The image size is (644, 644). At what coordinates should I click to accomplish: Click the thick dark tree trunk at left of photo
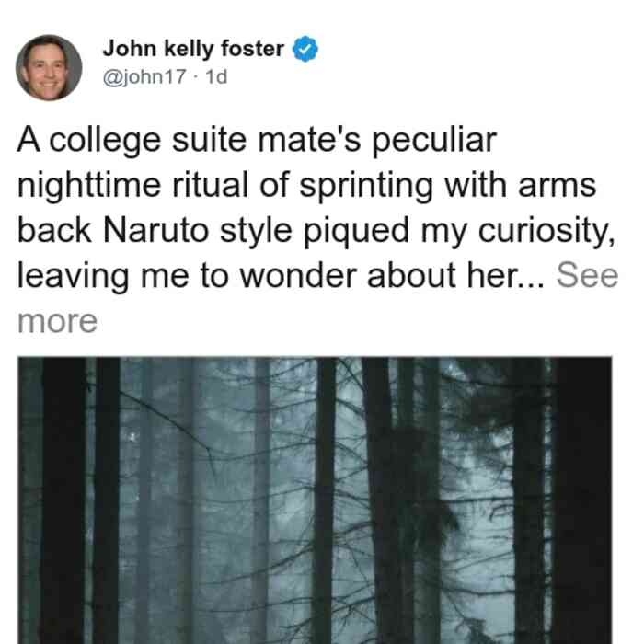63,500
